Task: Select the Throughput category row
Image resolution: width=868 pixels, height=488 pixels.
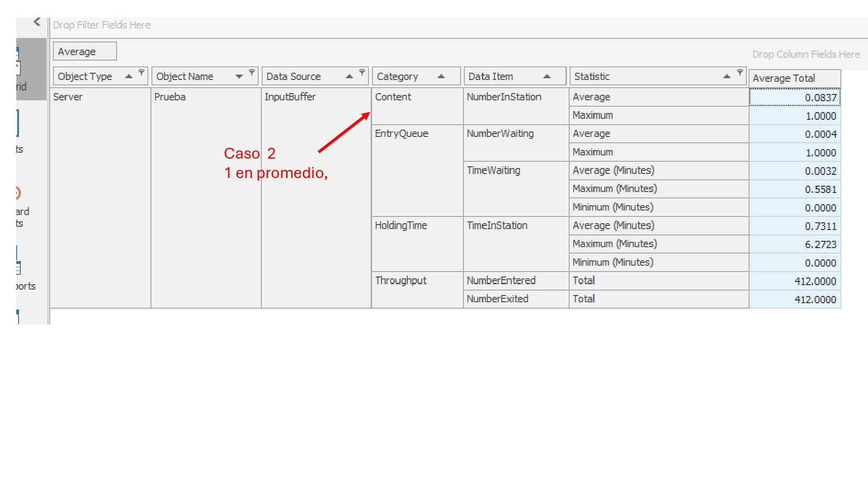Action: click(x=401, y=281)
